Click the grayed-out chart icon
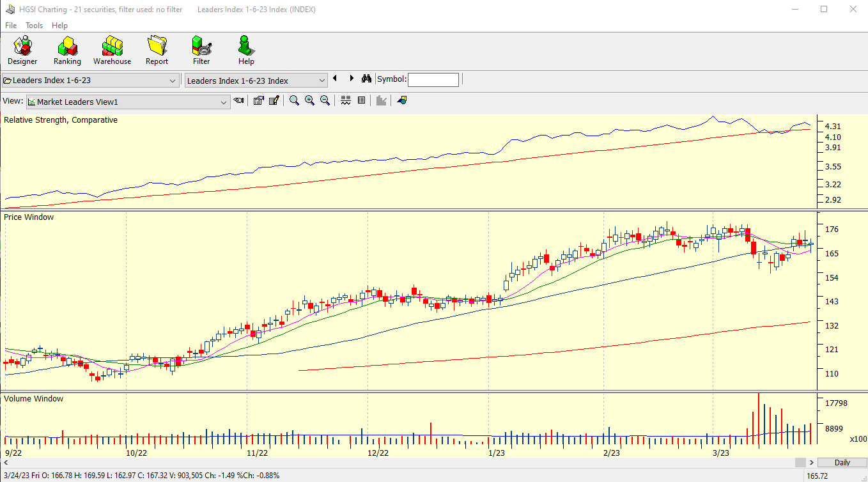Screen dimensions: 868x482 coord(382,100)
